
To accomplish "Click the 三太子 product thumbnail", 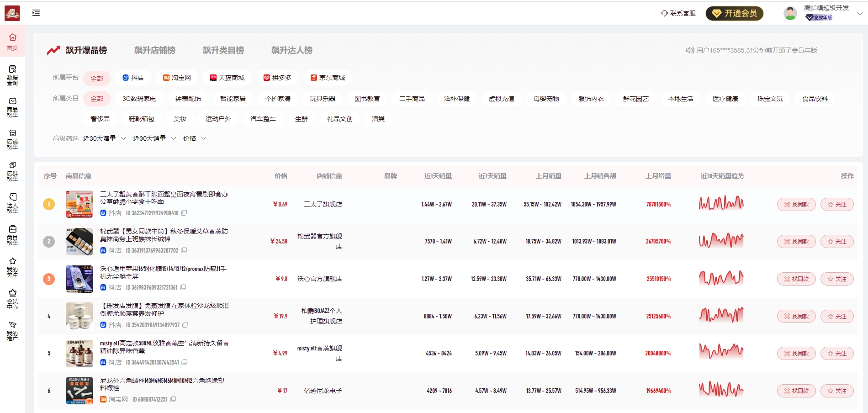I will pyautogui.click(x=79, y=204).
